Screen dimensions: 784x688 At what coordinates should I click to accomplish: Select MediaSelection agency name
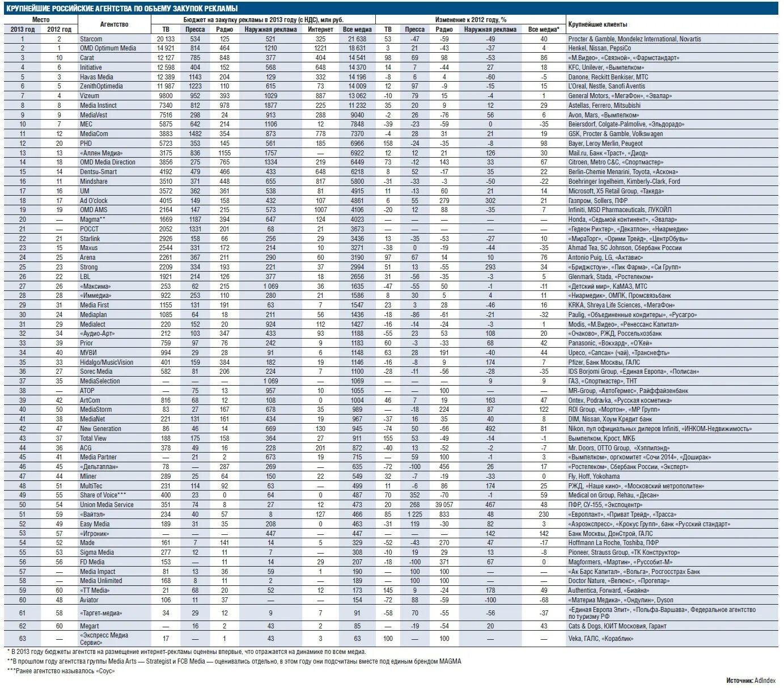[100, 381]
